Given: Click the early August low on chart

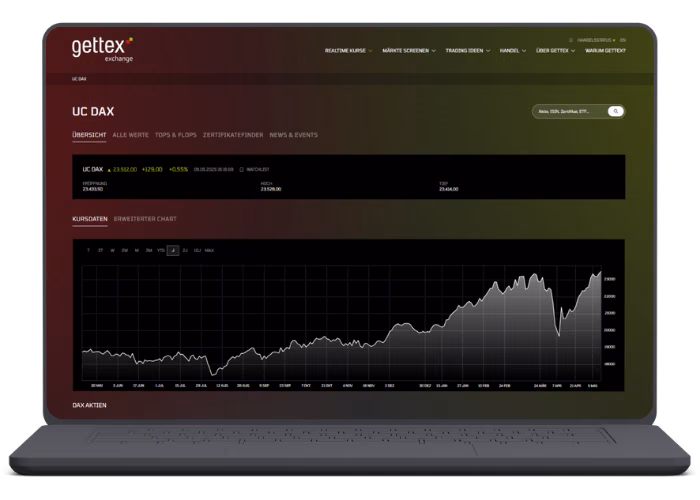Looking at the screenshot, I should pos(214,374).
